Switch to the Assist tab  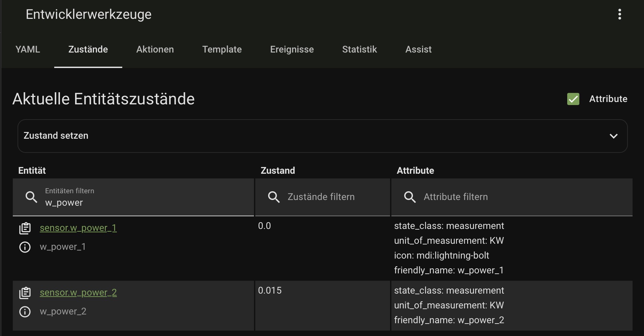[x=418, y=49]
